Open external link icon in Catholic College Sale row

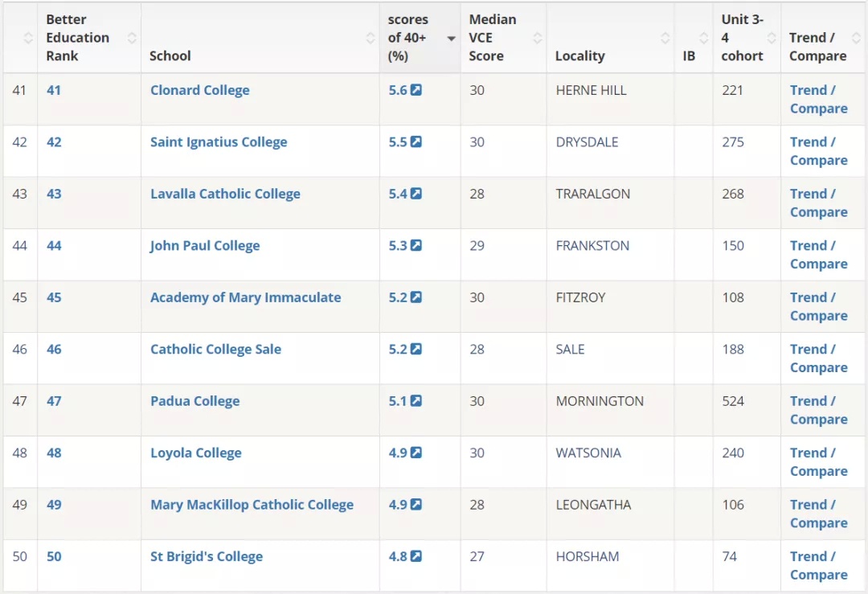pos(416,349)
